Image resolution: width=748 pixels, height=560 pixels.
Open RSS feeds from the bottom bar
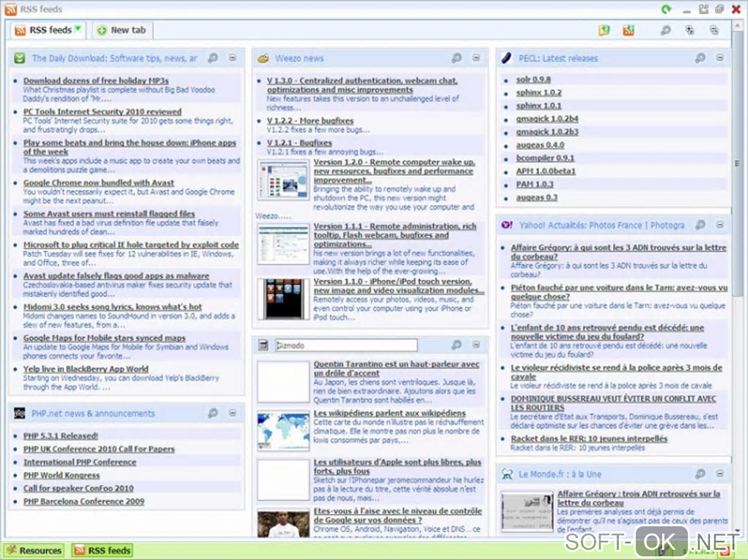pyautogui.click(x=102, y=550)
